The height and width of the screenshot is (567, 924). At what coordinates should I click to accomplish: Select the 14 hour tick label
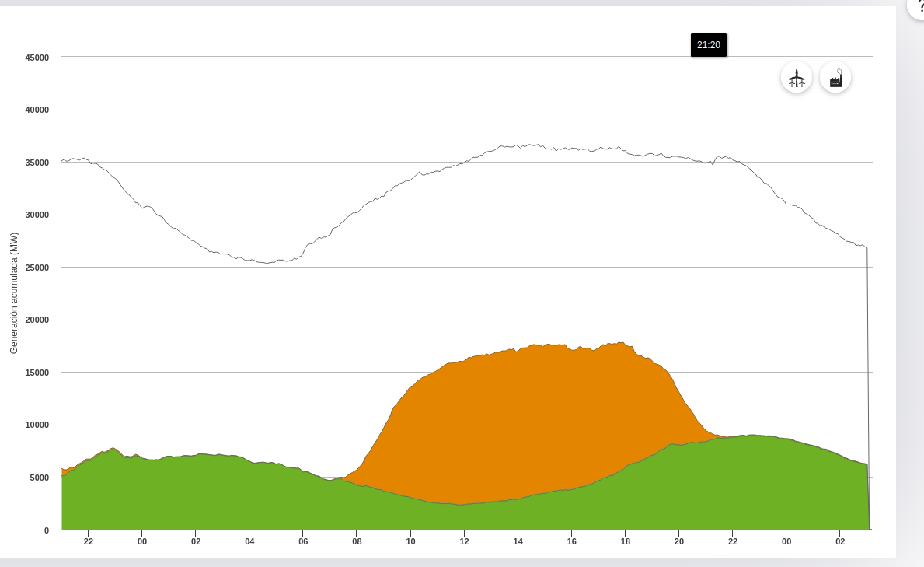click(518, 541)
